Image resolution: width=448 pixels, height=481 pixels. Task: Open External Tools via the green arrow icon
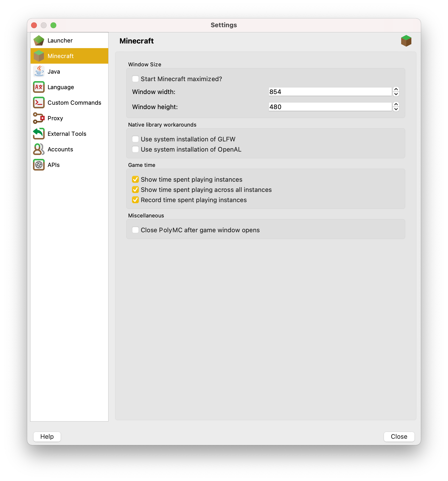(x=39, y=134)
